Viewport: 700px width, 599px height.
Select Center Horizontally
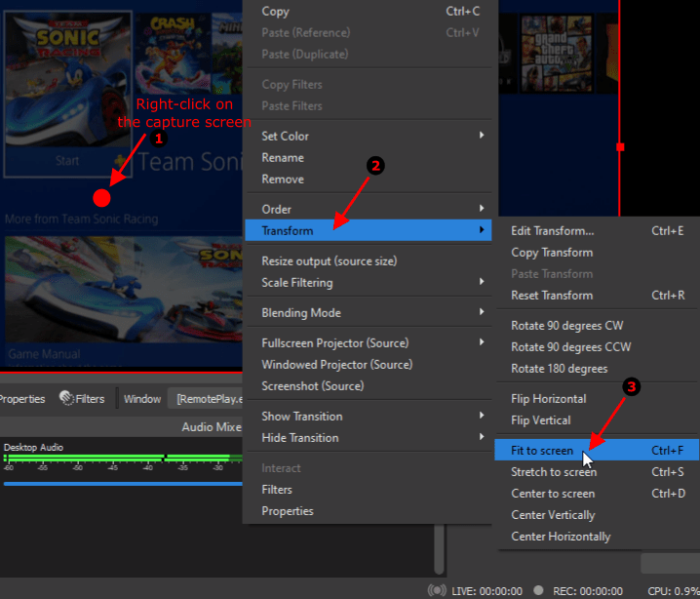(597, 537)
